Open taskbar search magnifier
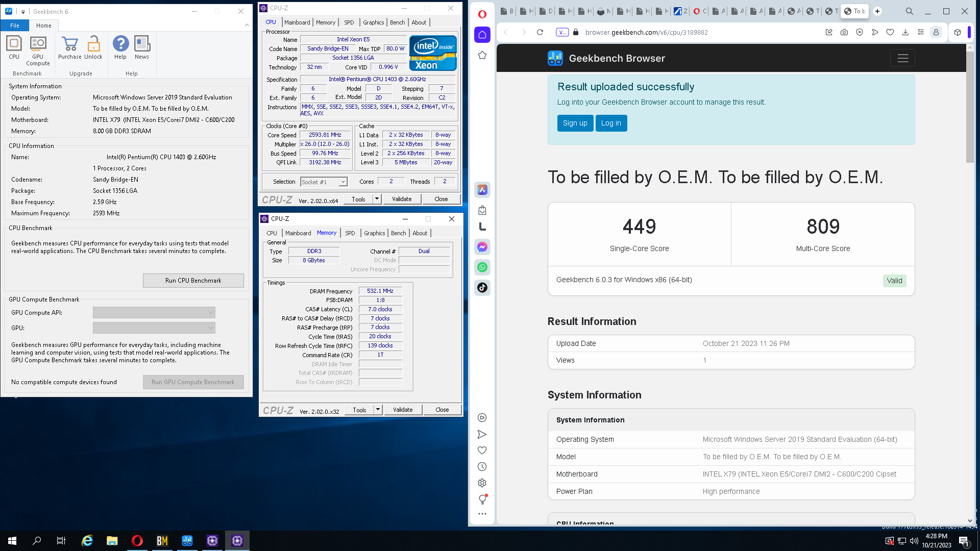The image size is (980, 551). click(x=37, y=541)
